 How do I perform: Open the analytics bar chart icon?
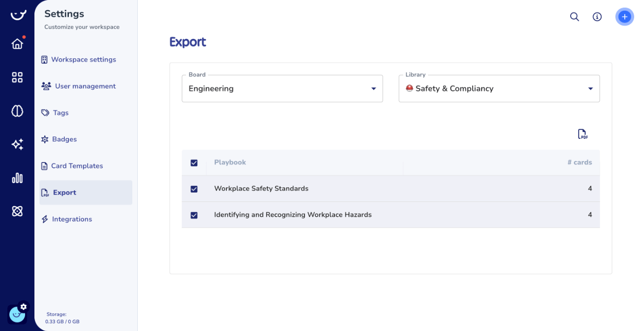click(17, 178)
